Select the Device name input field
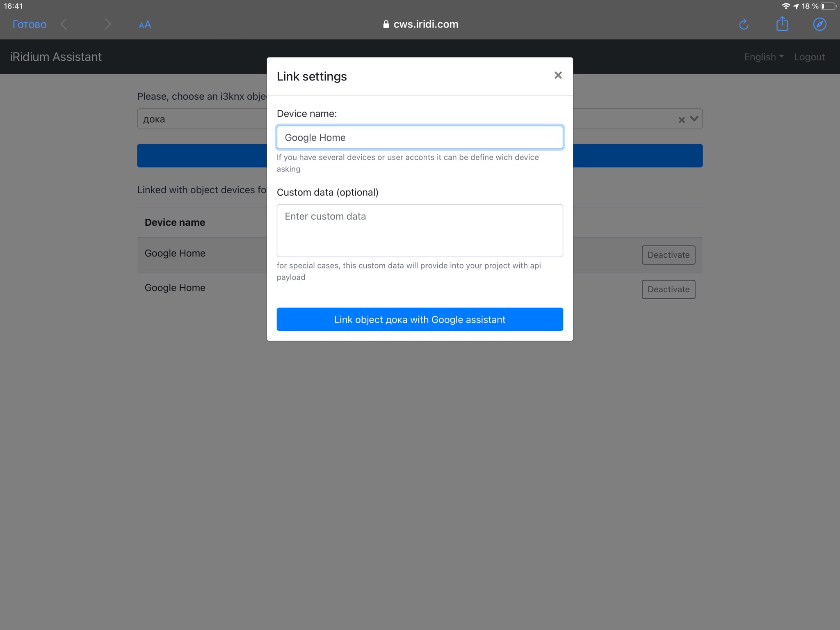The height and width of the screenshot is (630, 840). point(419,137)
